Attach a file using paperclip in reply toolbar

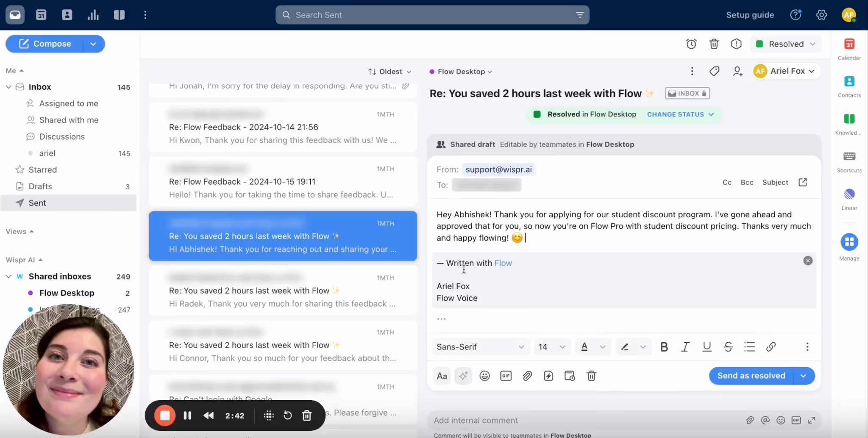point(527,376)
